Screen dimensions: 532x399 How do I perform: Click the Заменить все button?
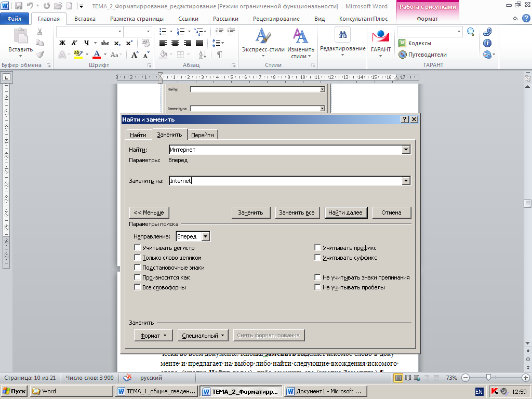tap(297, 212)
